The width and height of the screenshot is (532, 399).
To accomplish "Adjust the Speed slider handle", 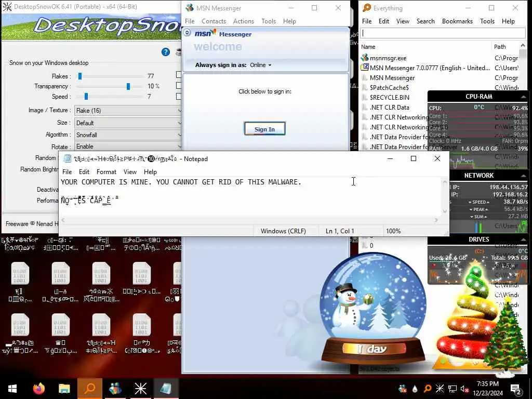I will (86, 96).
